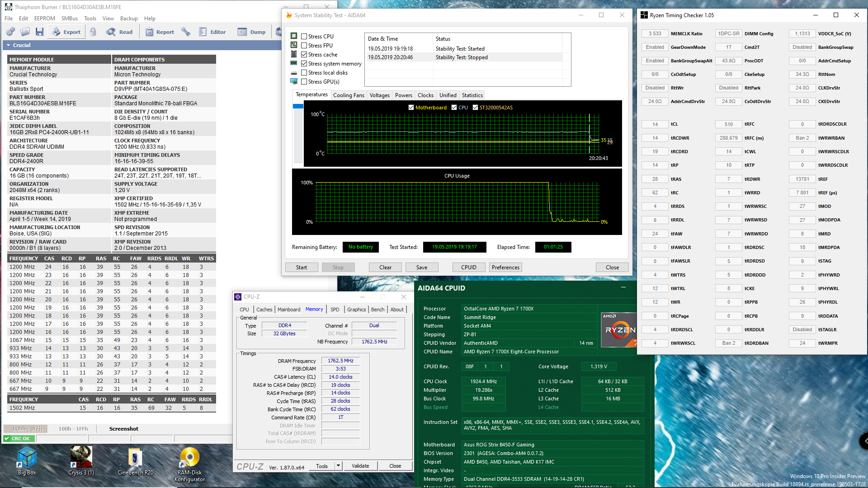
Task: Open the EEPROM menu in Thaiphoon Burner
Action: click(44, 19)
